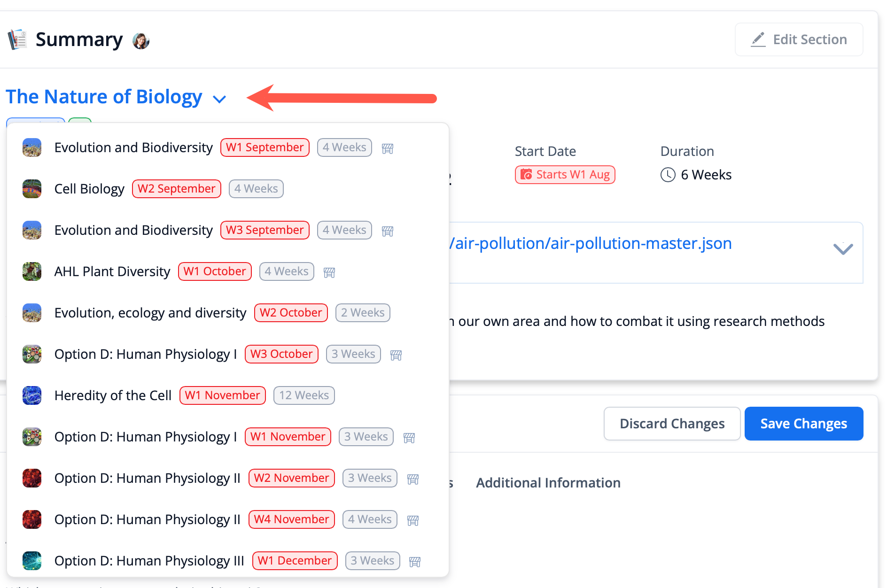Click the Cell Biology unit thumbnail

tap(32, 189)
